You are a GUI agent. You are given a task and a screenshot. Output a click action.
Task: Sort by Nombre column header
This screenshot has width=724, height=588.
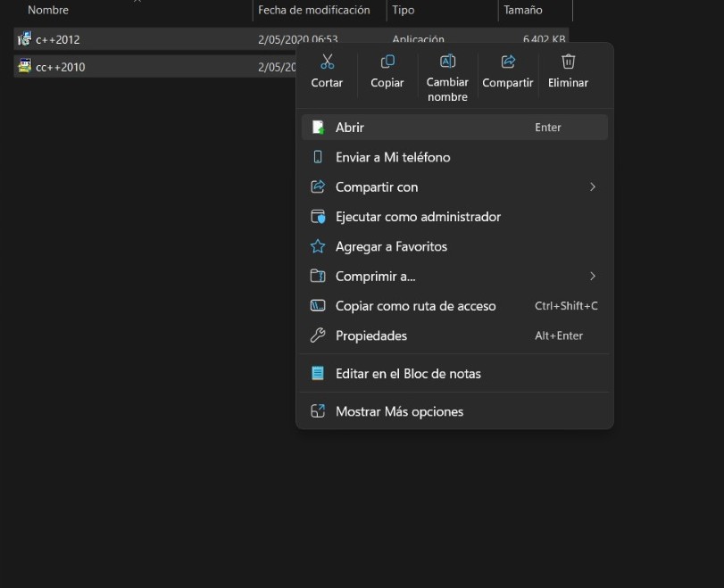pyautogui.click(x=48, y=10)
